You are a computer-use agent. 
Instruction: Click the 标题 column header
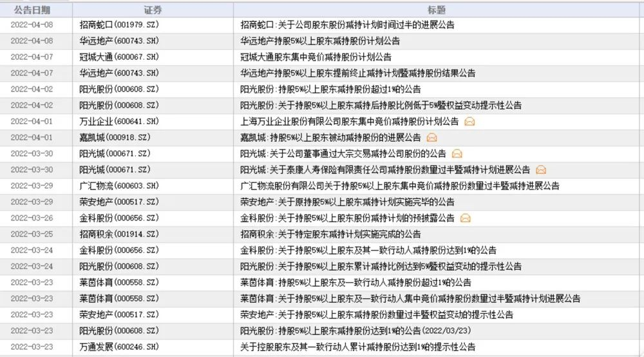[437, 10]
